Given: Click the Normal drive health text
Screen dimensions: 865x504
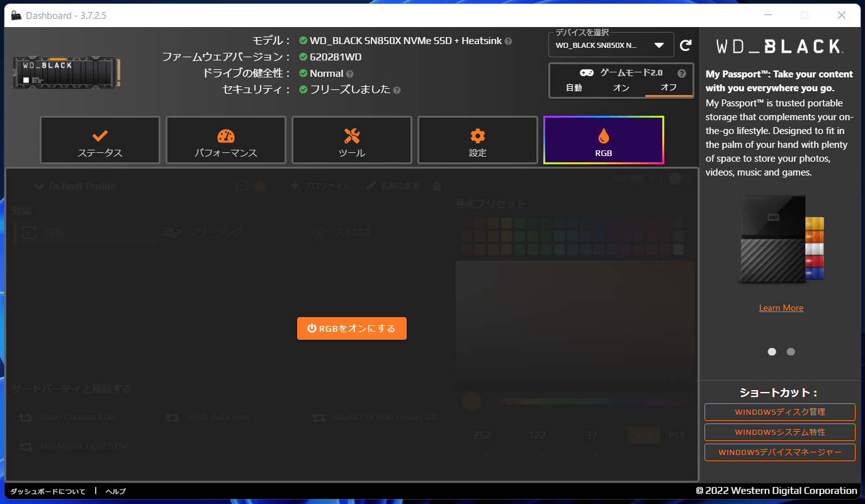Looking at the screenshot, I should click(327, 74).
